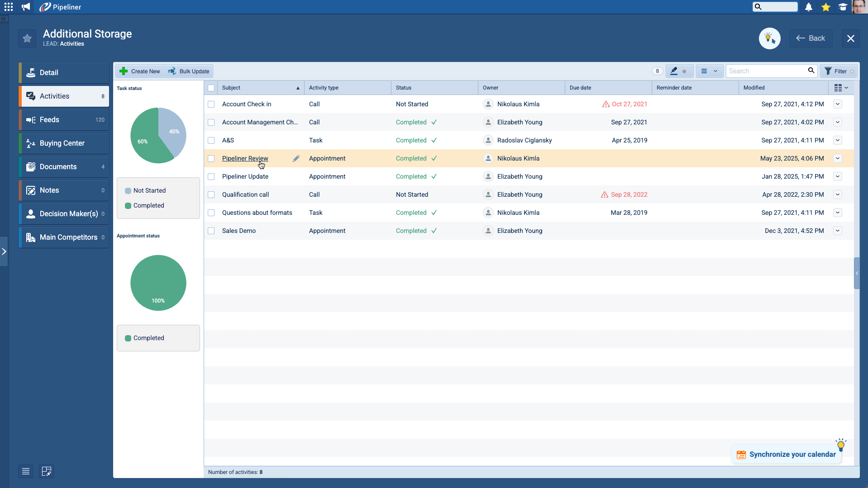Click the pencil edit icon on Pipeliner Review
This screenshot has width=868, height=488.
click(x=296, y=158)
